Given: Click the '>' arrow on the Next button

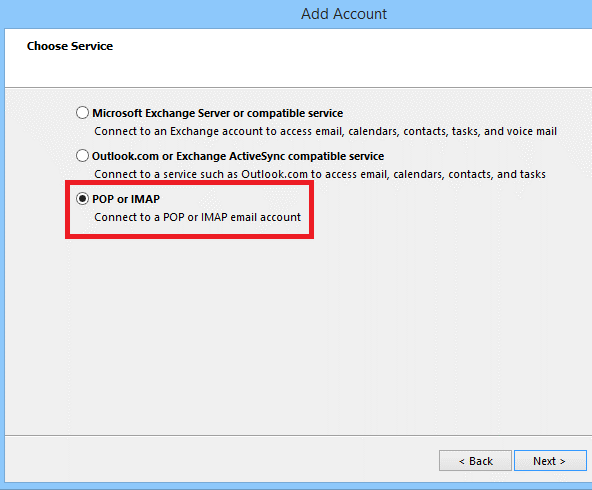Looking at the screenshot, I should [562, 461].
